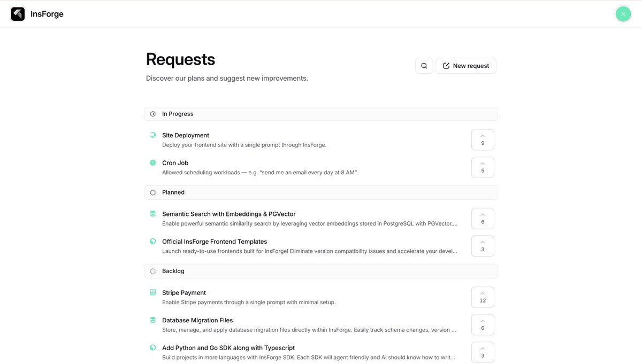Upvote the Database Migration Files request
Screen dimensions: 642x364
click(483, 325)
